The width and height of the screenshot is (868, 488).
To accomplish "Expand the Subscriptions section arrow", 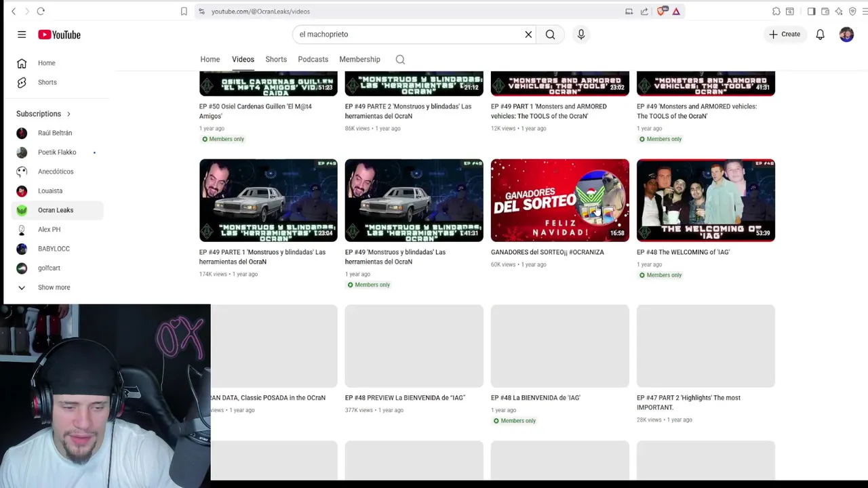I will coord(68,114).
